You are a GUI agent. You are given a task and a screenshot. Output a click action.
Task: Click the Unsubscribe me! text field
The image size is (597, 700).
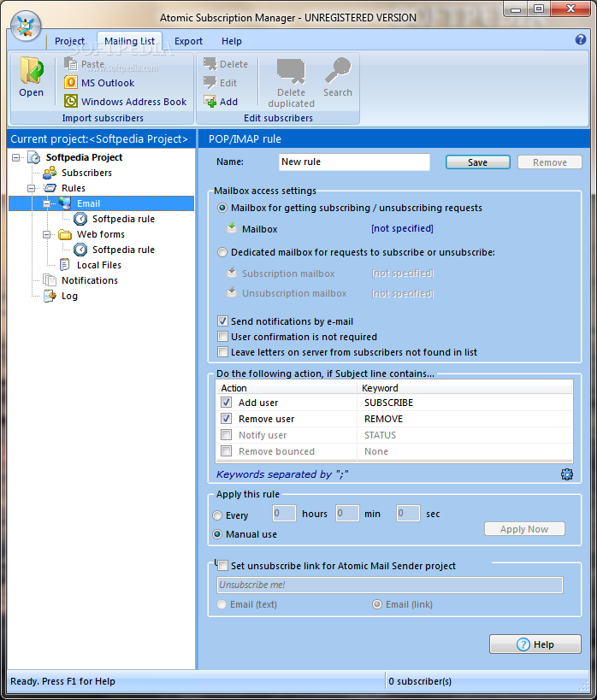[x=390, y=585]
